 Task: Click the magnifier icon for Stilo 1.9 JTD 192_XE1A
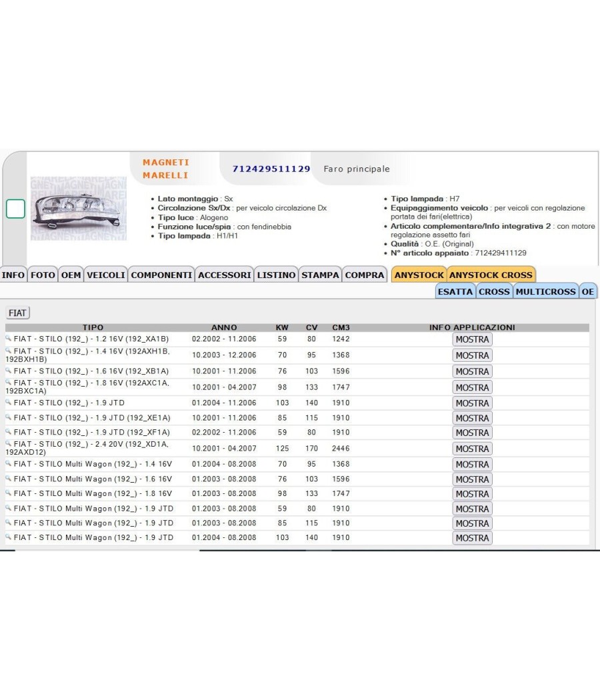(x=8, y=417)
